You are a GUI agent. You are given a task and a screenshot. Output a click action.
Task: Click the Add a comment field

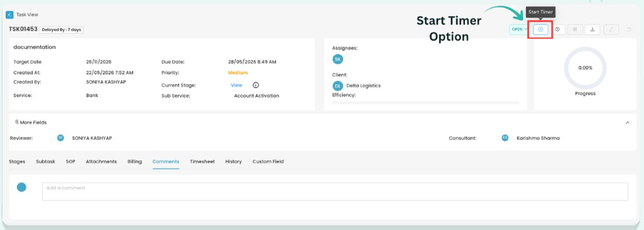tap(335, 192)
